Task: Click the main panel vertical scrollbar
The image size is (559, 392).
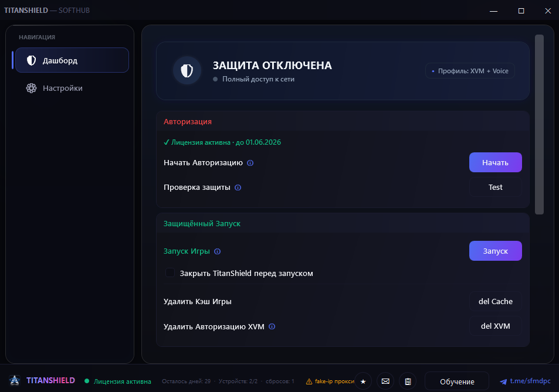Action: click(x=539, y=124)
